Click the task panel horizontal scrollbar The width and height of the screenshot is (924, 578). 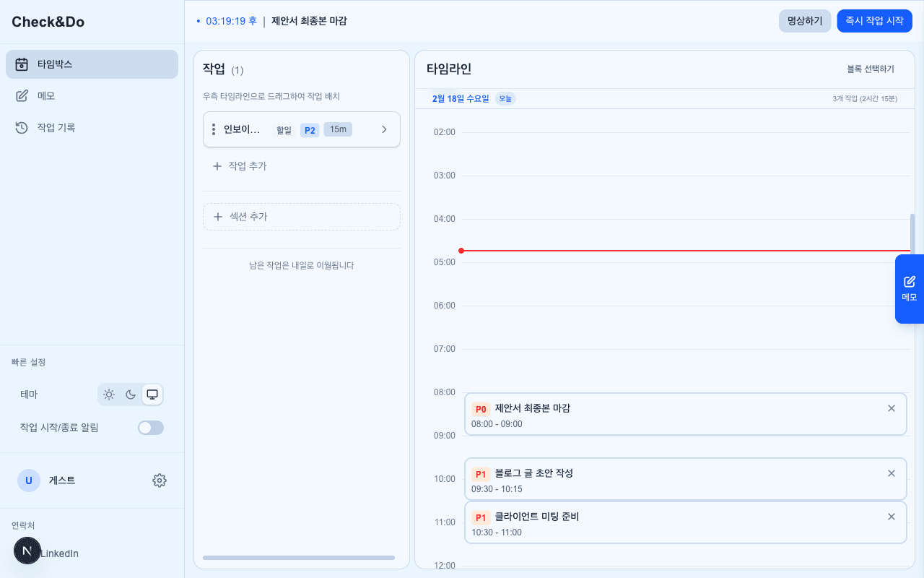pyautogui.click(x=299, y=558)
